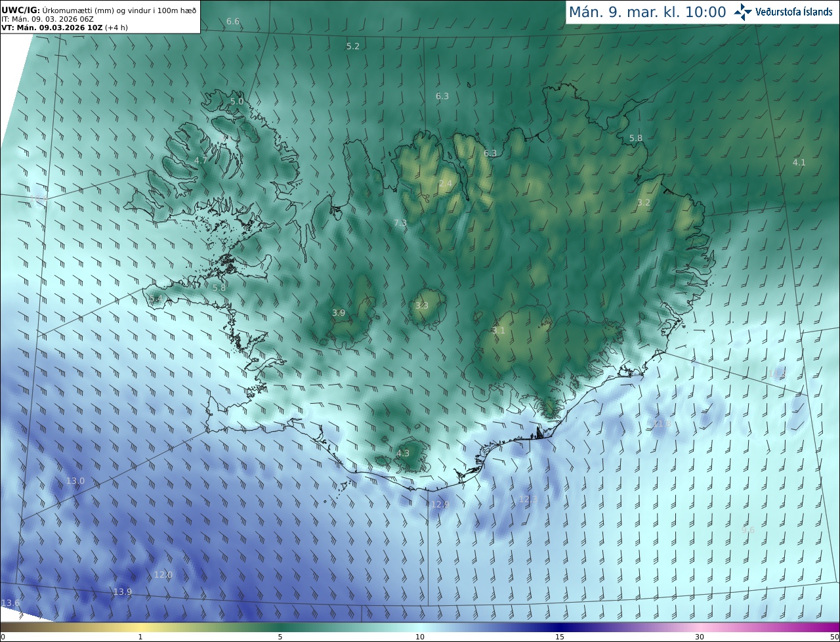840x642 pixels.
Task: Click the map value 7.3
Action: [400, 223]
